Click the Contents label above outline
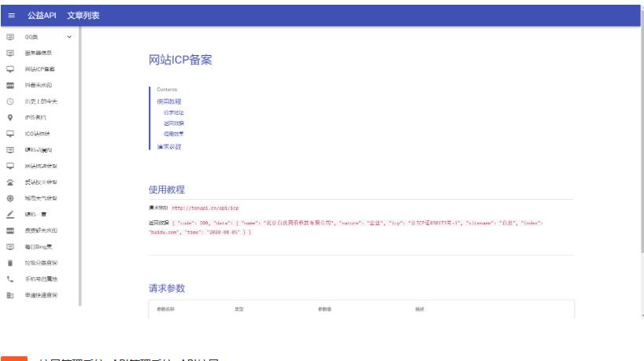This screenshot has height=361, width=644. (167, 90)
